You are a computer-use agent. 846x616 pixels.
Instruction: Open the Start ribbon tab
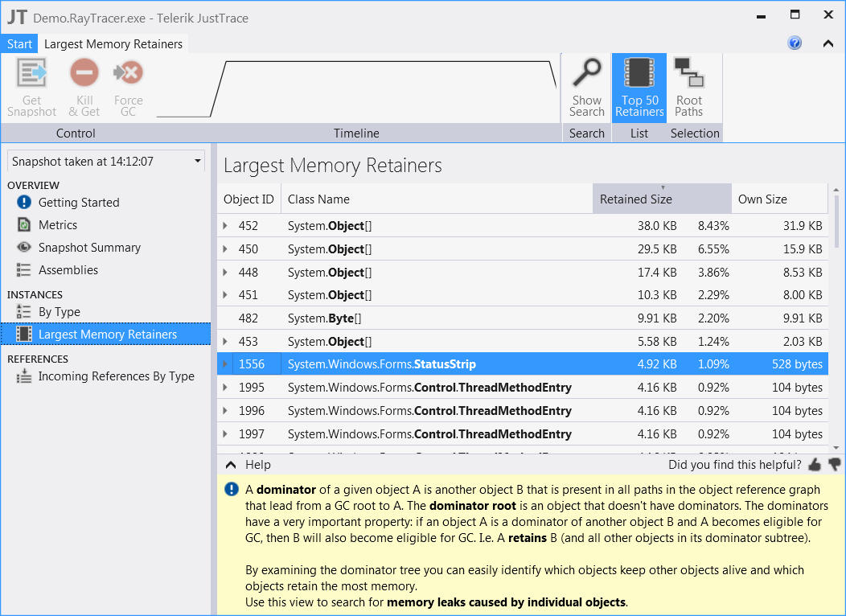coord(19,43)
